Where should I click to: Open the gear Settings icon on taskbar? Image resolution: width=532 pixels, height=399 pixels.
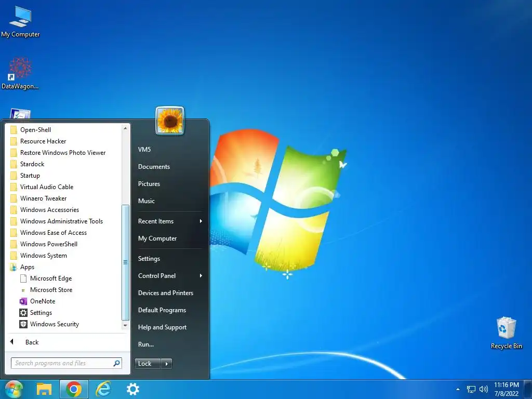132,389
